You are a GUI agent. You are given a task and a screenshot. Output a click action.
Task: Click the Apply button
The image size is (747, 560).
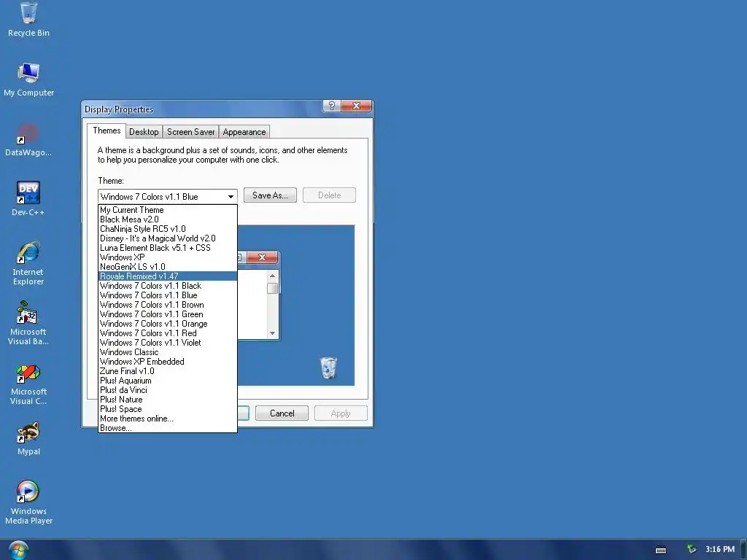(341, 413)
